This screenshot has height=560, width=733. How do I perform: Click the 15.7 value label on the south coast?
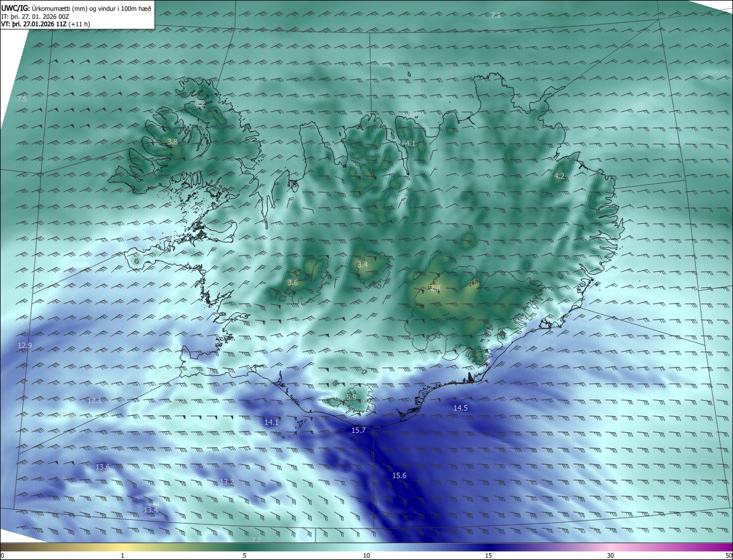click(x=358, y=430)
